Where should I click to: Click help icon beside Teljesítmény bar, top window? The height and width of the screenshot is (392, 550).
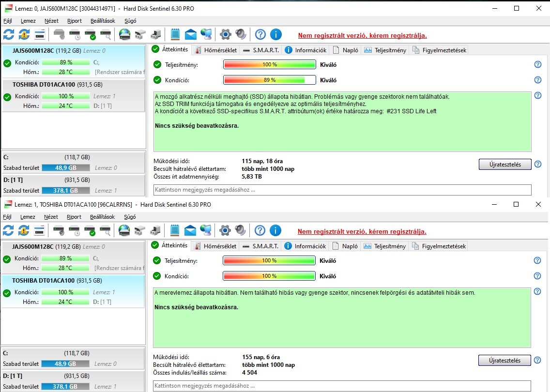pos(538,64)
